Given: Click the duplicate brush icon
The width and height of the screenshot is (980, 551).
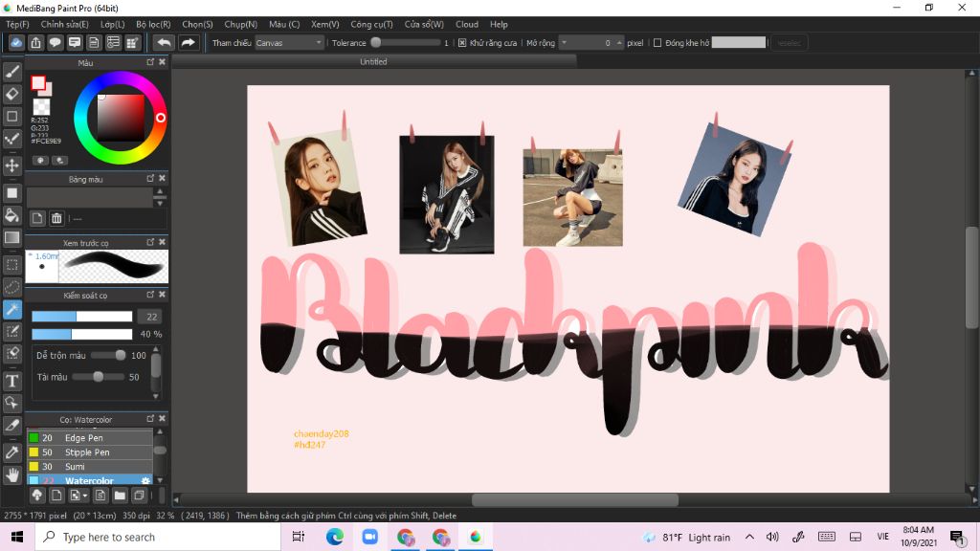Looking at the screenshot, I should (139, 496).
